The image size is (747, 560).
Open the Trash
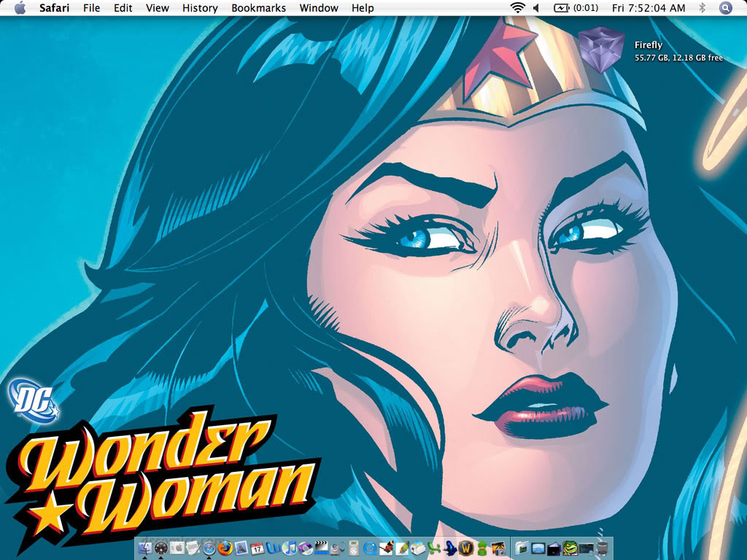click(x=602, y=548)
